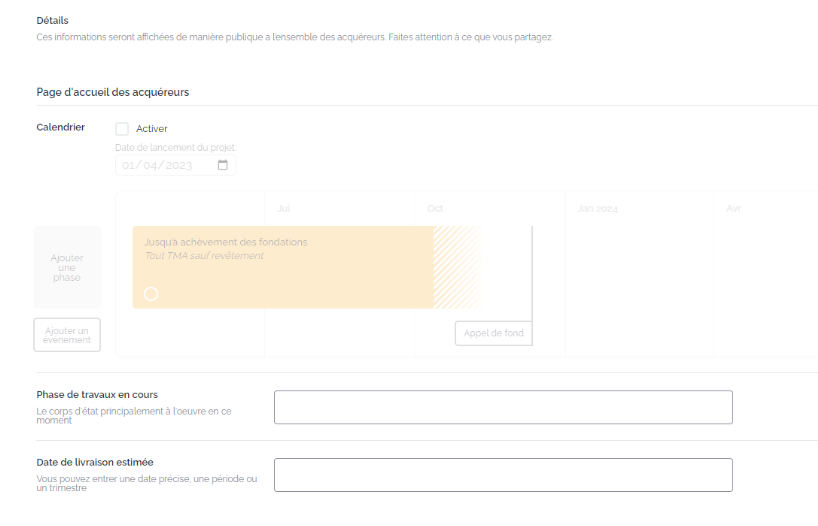818x526 pixels.
Task: Select the month segment of the launch date
Action: [152, 166]
